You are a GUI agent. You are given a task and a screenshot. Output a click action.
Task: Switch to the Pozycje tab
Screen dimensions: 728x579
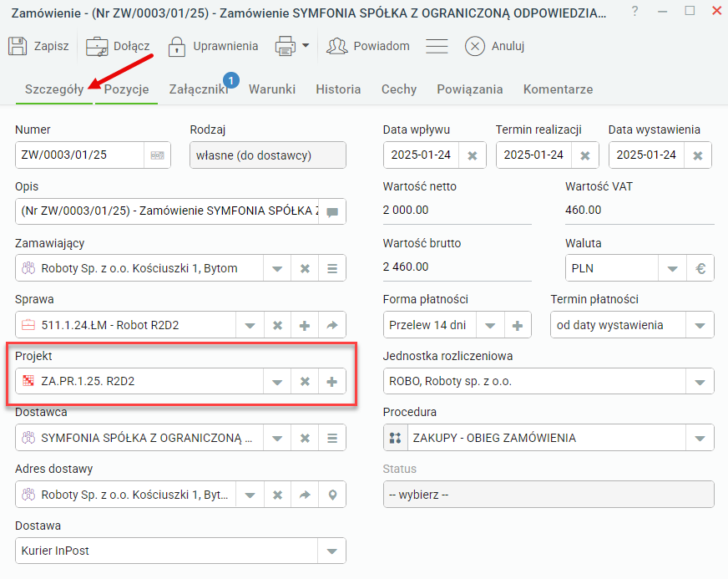126,89
